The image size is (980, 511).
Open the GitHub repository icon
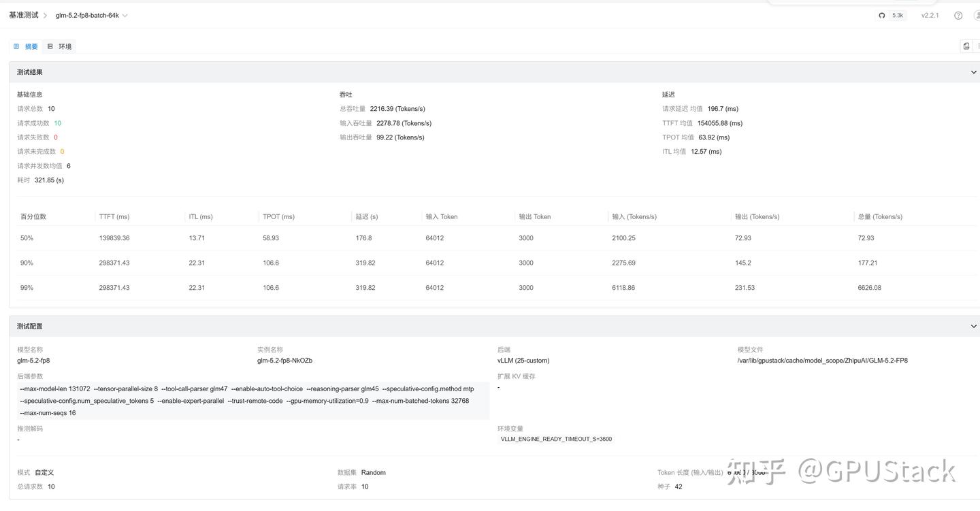(881, 16)
